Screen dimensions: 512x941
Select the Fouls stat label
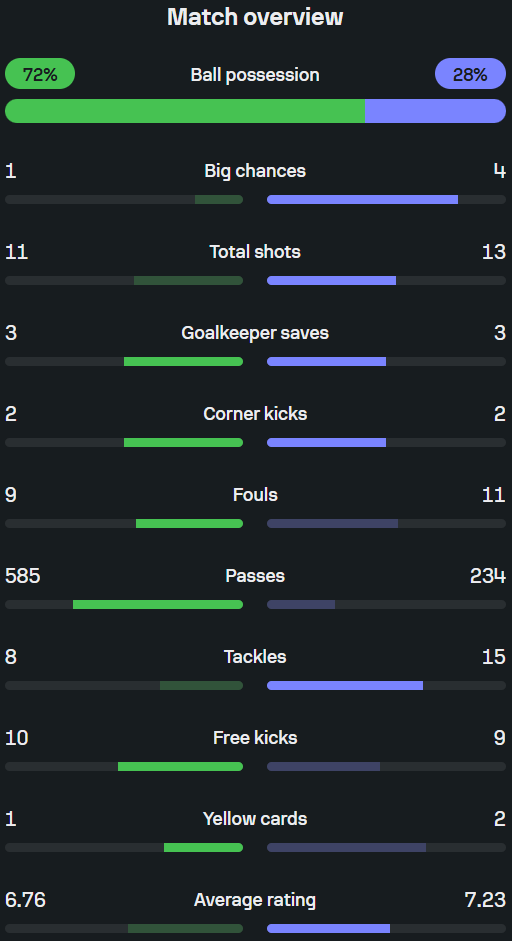coord(255,495)
